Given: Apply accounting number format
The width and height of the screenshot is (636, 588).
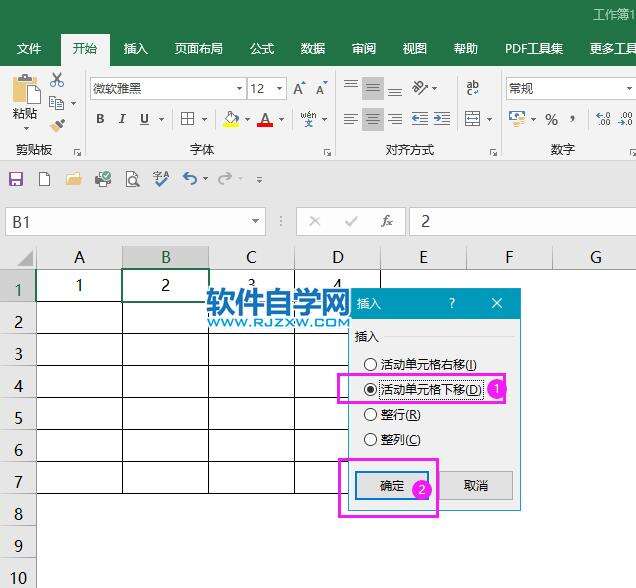Looking at the screenshot, I should pyautogui.click(x=517, y=119).
